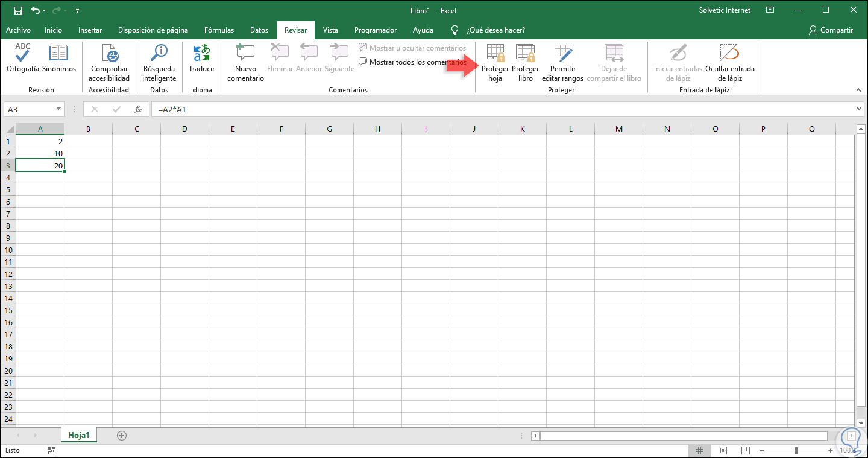
Task: Open the Name Box dropdown
Action: coord(58,109)
